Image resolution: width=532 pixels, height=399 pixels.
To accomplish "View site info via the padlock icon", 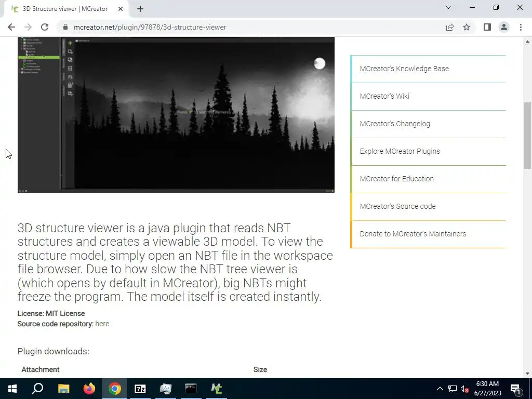I will coord(65,27).
